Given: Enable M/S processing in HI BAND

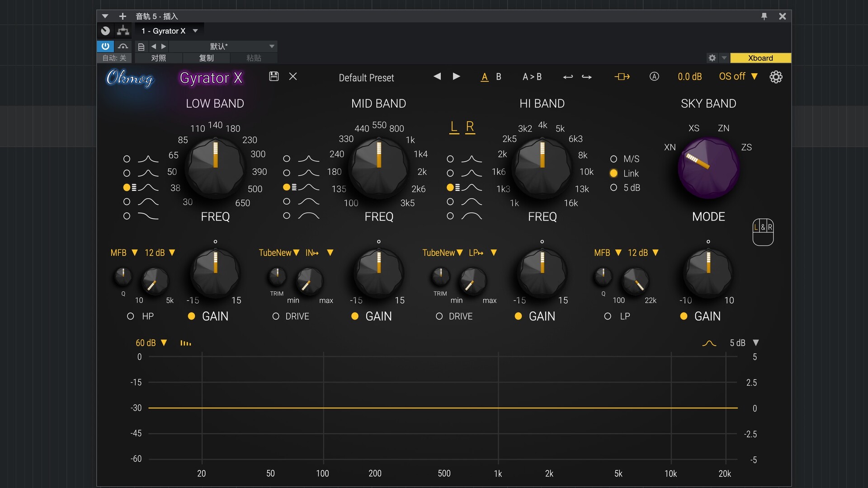Looking at the screenshot, I should (614, 159).
